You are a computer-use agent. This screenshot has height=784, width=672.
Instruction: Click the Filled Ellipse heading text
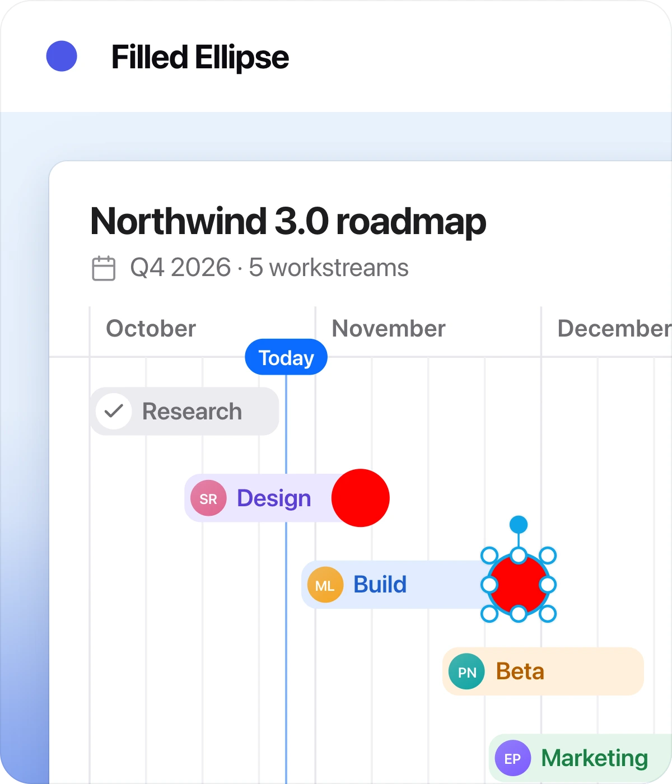tap(200, 57)
